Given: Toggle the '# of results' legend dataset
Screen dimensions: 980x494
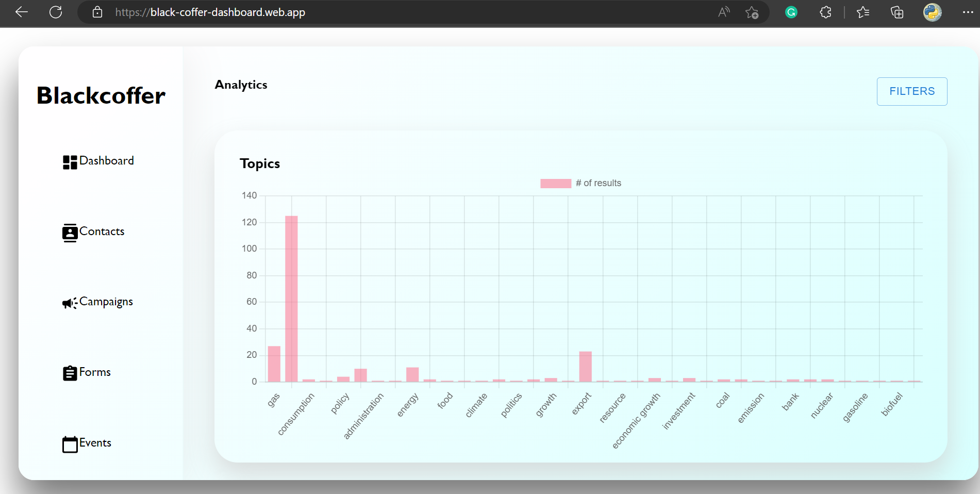Looking at the screenshot, I should (x=580, y=184).
